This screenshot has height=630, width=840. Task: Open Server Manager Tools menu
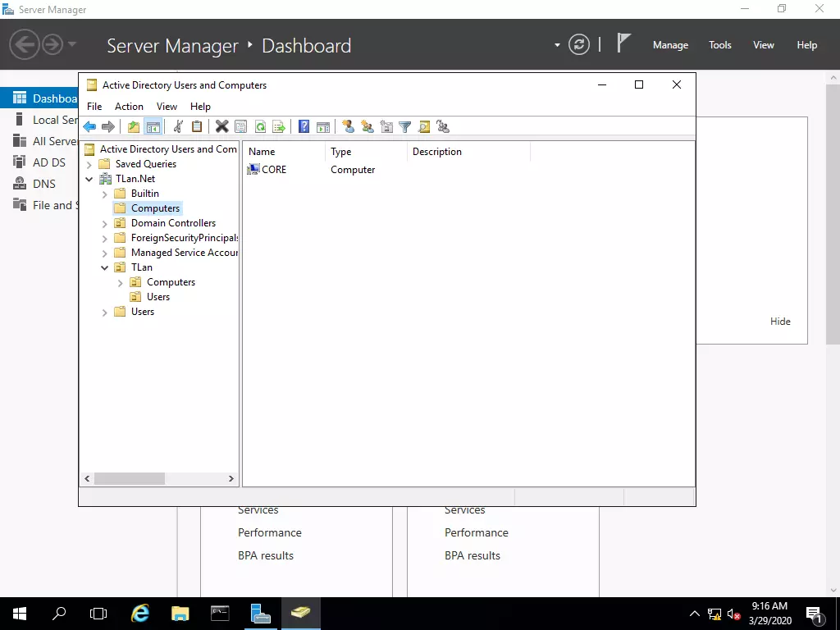pos(720,45)
